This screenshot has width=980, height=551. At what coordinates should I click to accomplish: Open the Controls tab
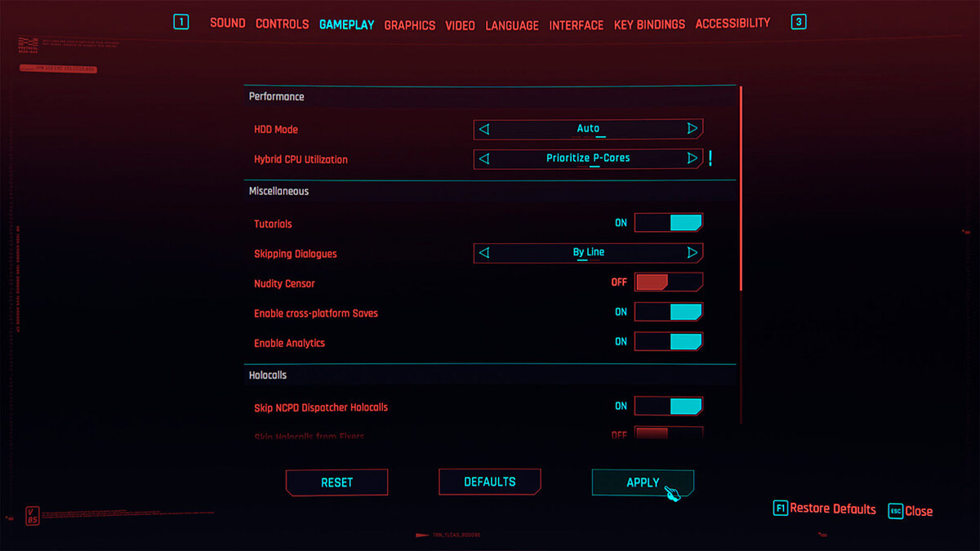point(283,24)
